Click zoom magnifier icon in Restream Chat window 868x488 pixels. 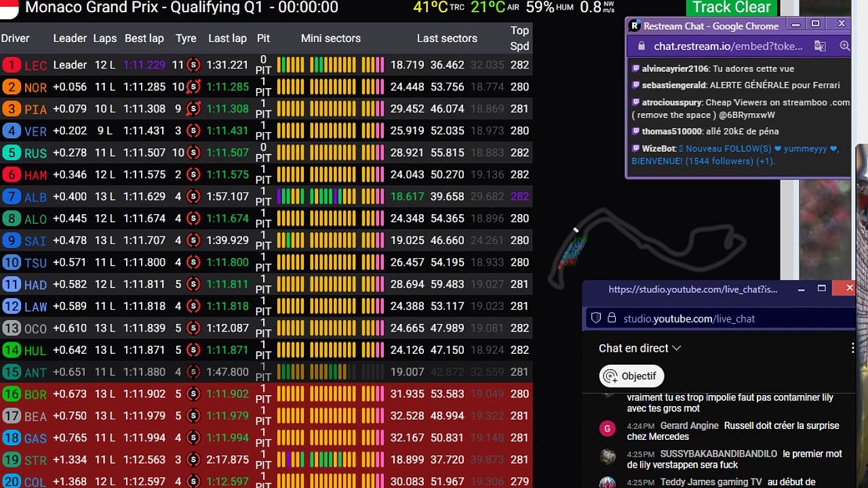coord(844,46)
